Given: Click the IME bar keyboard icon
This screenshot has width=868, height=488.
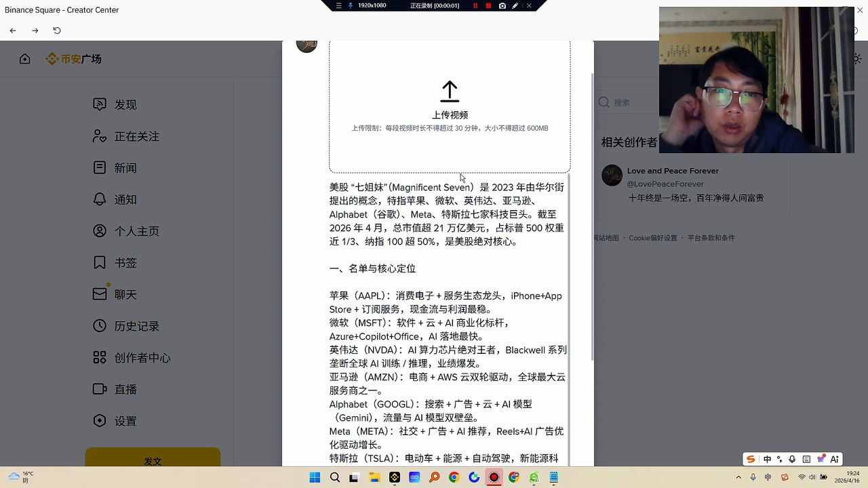Looking at the screenshot, I should click(x=806, y=459).
